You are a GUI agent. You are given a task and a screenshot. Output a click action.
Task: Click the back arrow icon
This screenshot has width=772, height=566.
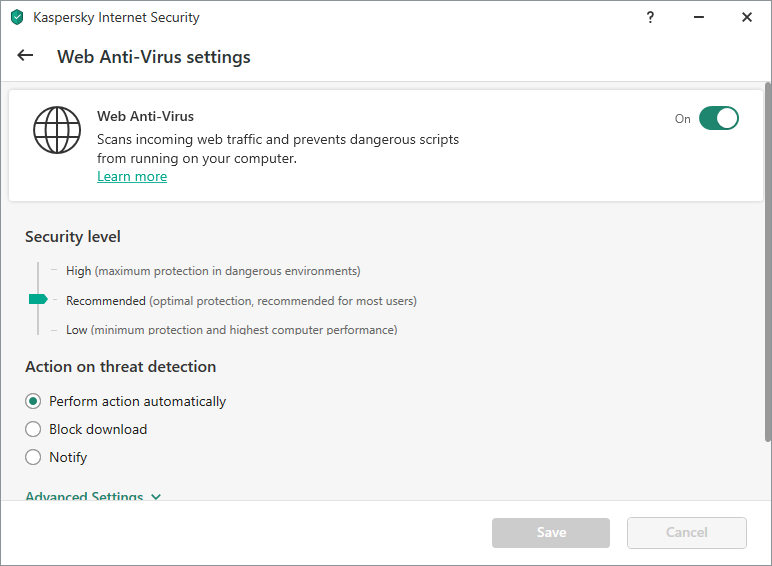25,56
